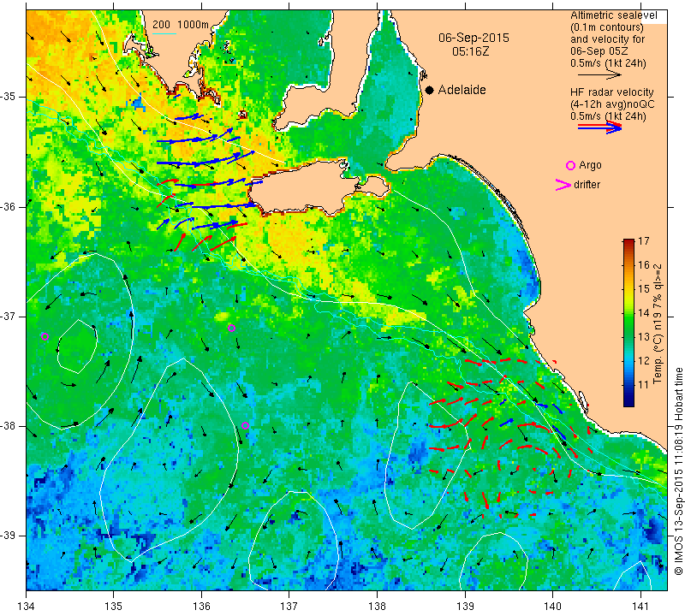Click the time text 05:16Z
685x616 pixels.
point(470,51)
